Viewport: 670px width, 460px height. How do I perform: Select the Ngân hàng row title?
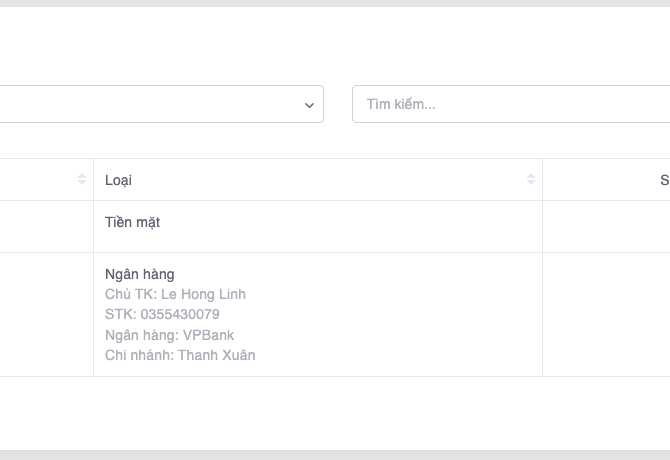[x=139, y=274]
